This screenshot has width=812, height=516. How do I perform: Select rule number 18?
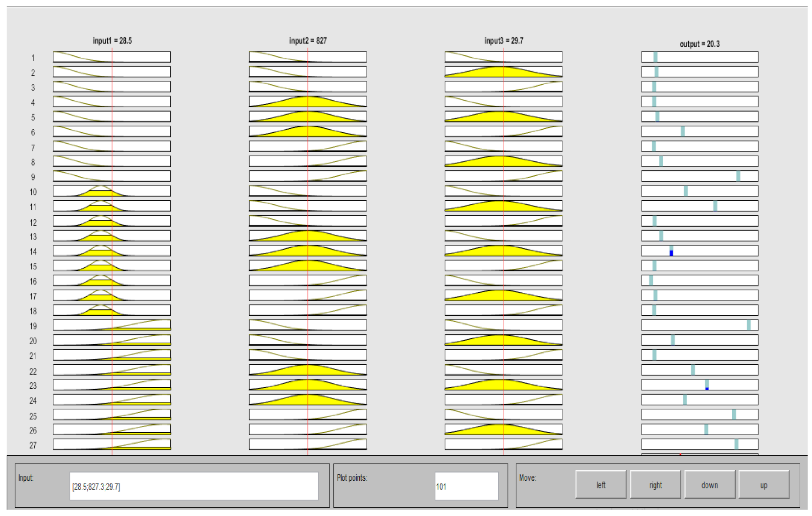click(33, 311)
